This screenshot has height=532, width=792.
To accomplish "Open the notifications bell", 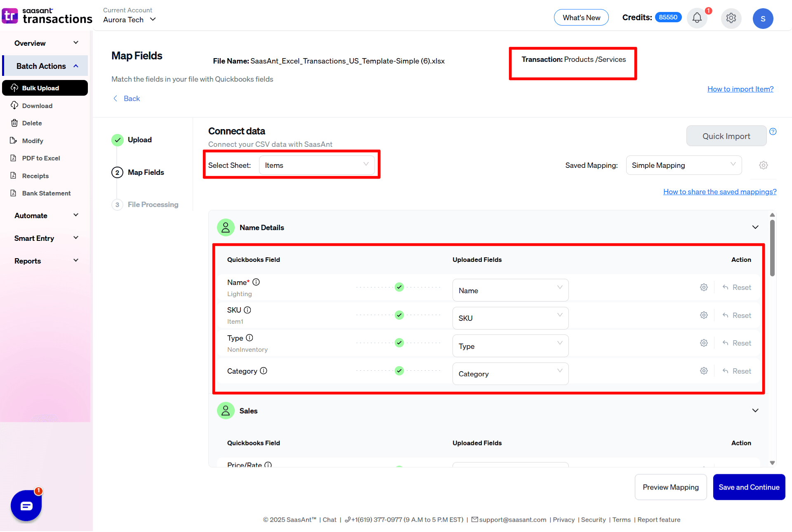I will [x=697, y=18].
